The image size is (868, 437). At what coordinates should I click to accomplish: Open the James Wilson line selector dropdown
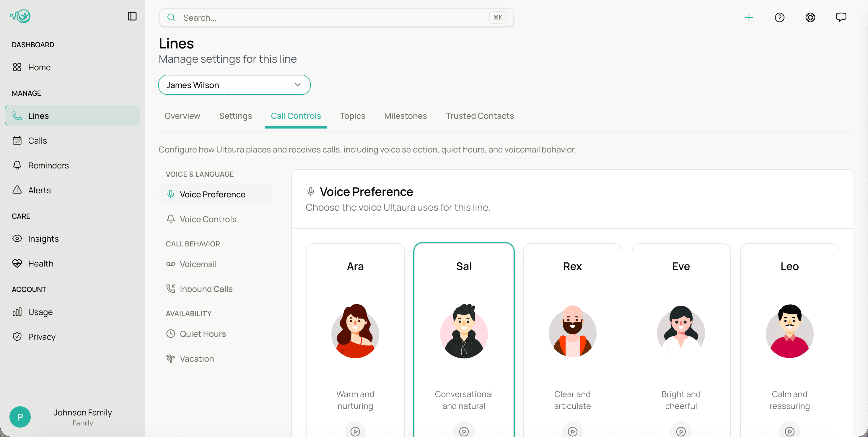click(x=234, y=85)
